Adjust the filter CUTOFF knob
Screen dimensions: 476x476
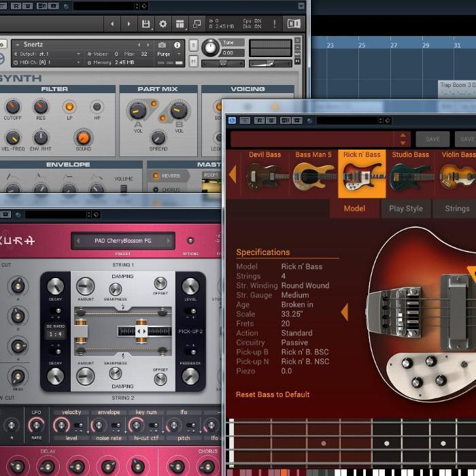[13, 106]
